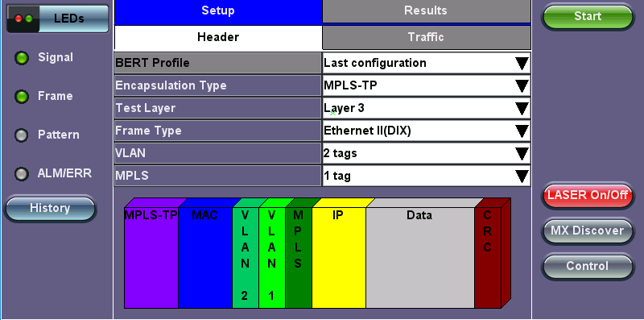Select the blue MAC frame block
The height and width of the screenshot is (320, 644).
[x=205, y=257]
